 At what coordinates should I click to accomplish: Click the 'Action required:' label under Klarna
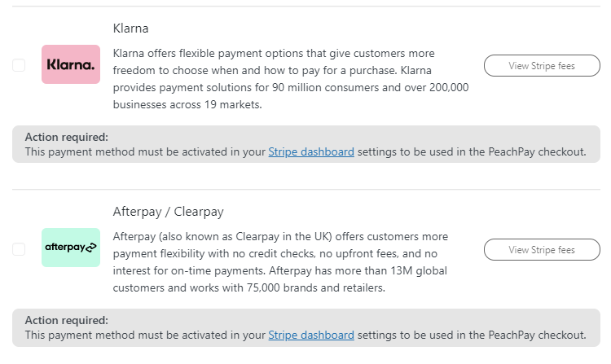tap(67, 137)
